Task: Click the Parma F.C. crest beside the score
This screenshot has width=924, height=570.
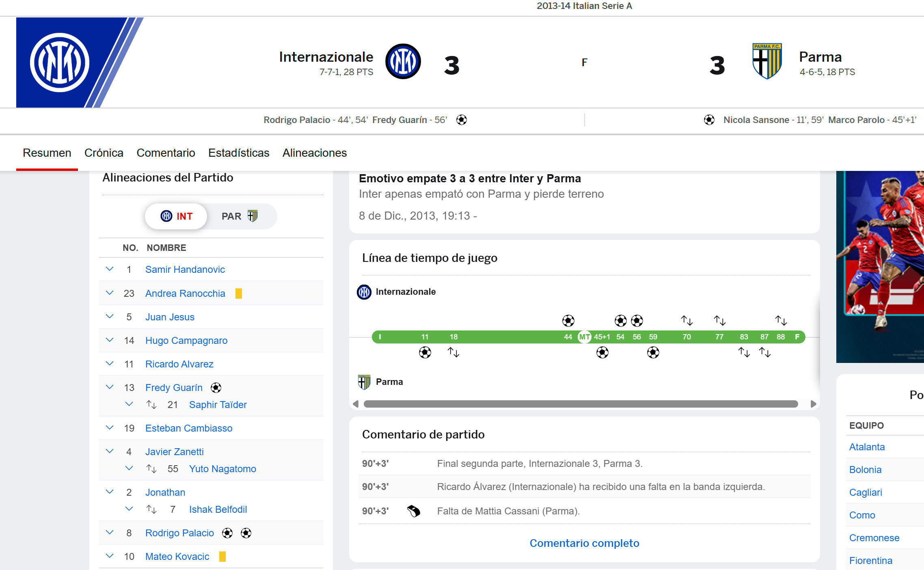Action: pyautogui.click(x=767, y=61)
